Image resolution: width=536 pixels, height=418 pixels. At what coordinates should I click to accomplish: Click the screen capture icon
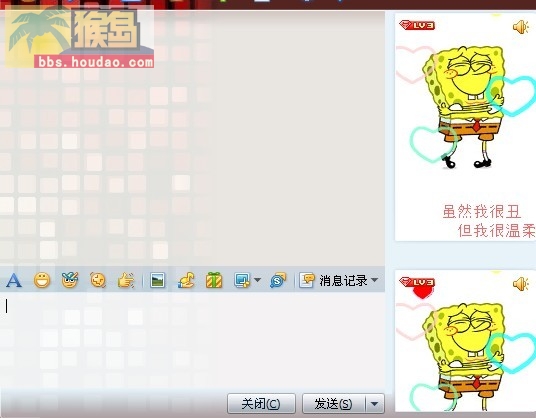click(x=242, y=280)
